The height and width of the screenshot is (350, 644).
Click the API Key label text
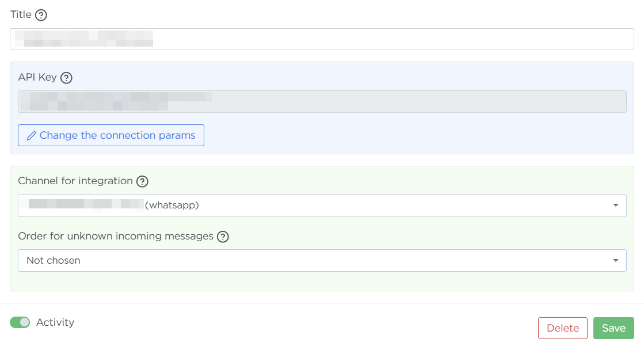(x=37, y=77)
